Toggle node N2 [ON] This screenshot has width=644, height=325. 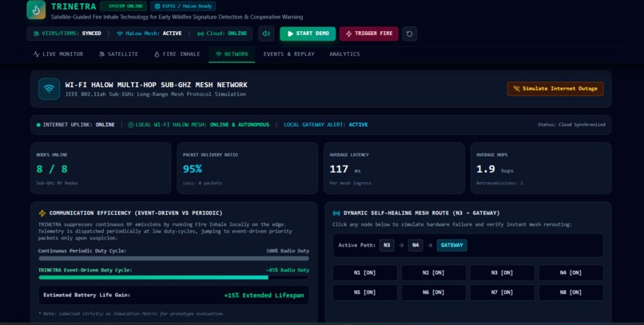click(x=434, y=273)
